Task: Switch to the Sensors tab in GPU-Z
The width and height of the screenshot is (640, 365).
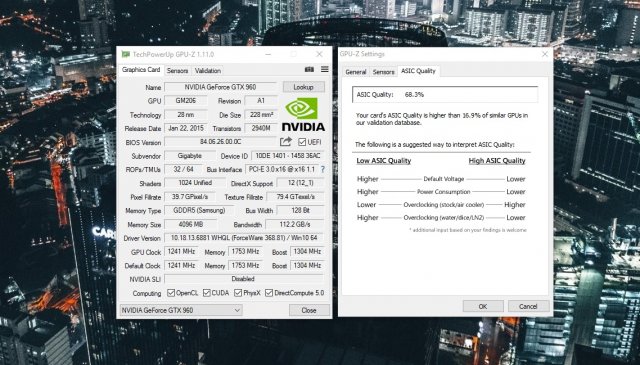Action: coord(178,71)
